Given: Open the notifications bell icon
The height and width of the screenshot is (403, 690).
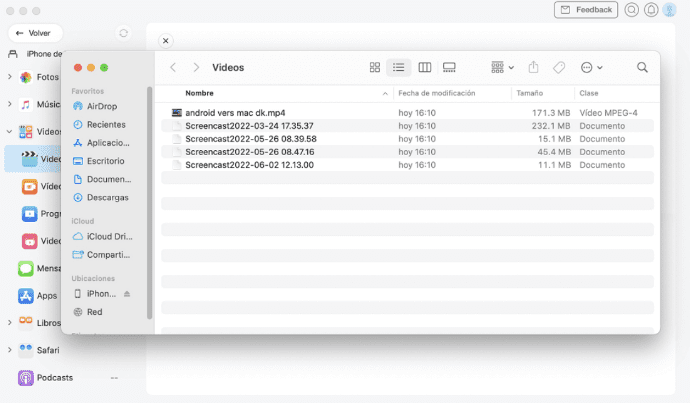Looking at the screenshot, I should pyautogui.click(x=651, y=10).
